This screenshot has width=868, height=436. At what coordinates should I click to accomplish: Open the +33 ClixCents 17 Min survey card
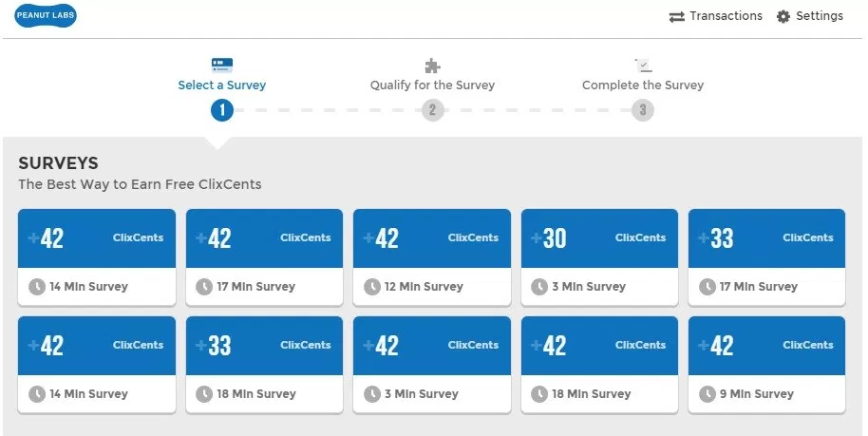(766, 257)
